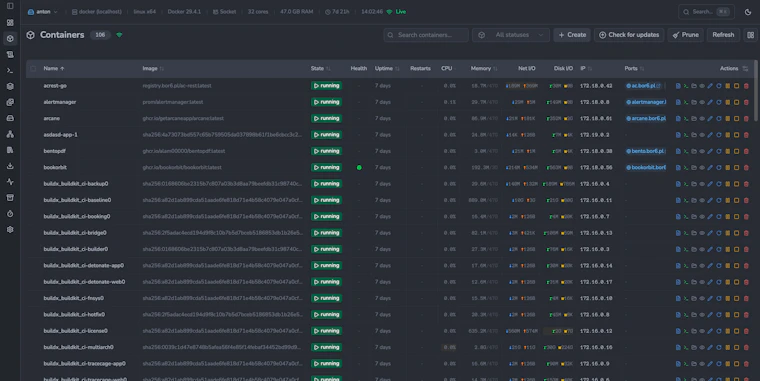Viewport: 760px width, 381px height.
Task: Edit the bentopdf container
Action: [x=710, y=151]
